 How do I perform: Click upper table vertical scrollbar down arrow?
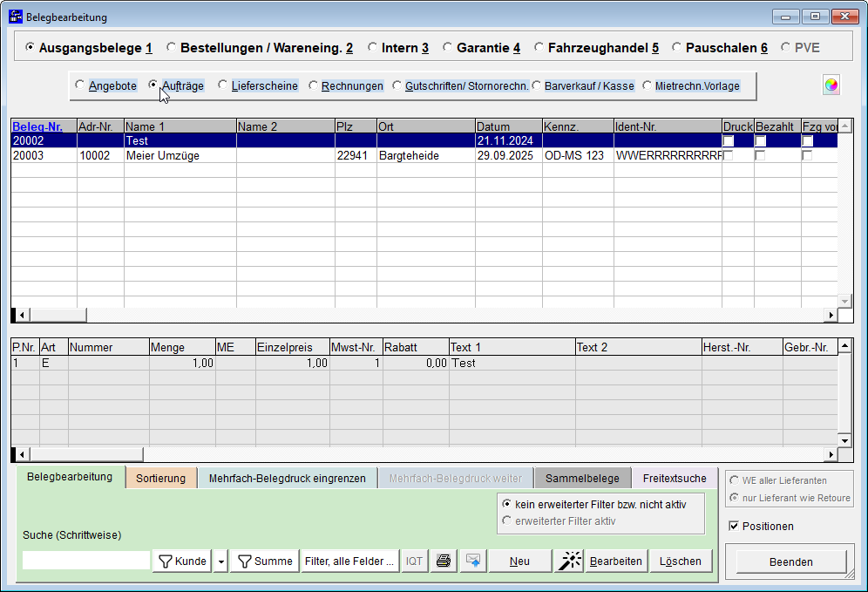(844, 302)
